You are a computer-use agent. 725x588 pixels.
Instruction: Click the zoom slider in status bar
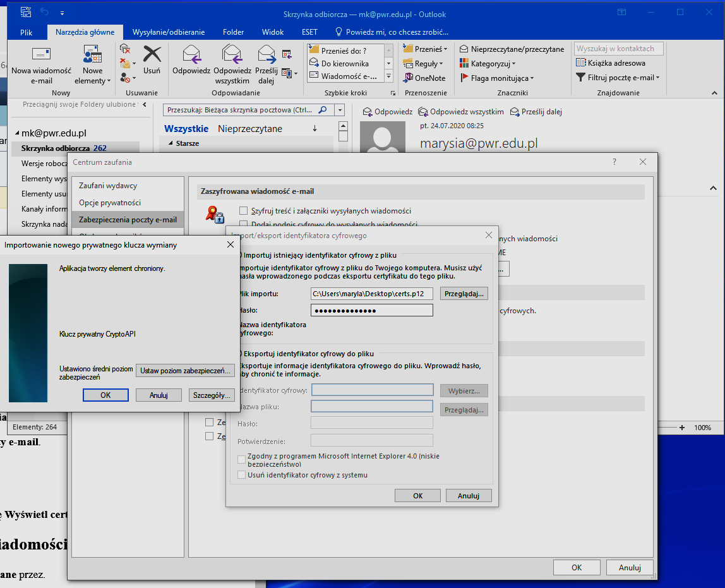click(x=632, y=428)
